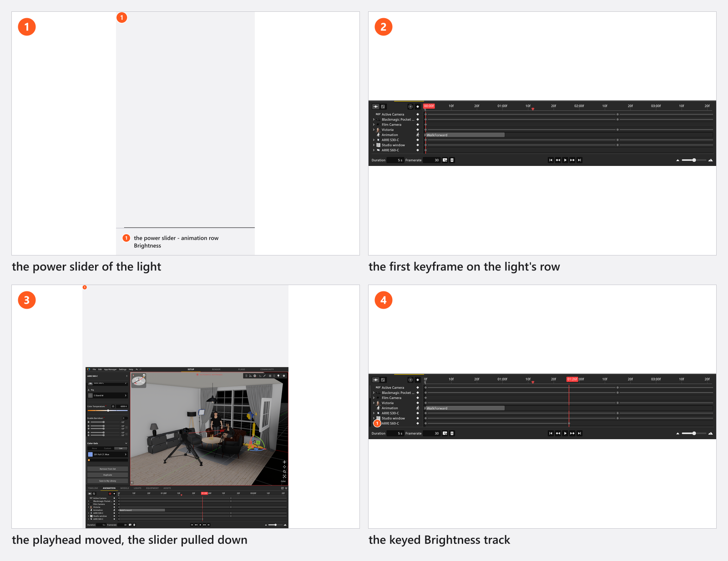Select the Lee gel option in panel 3
The image size is (728, 561).
pos(121,448)
